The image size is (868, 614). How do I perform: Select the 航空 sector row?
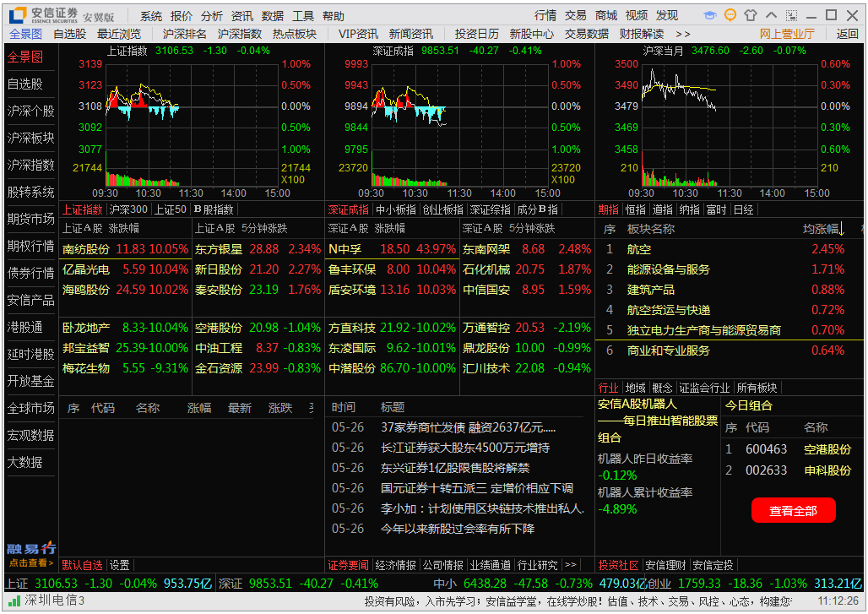point(729,249)
